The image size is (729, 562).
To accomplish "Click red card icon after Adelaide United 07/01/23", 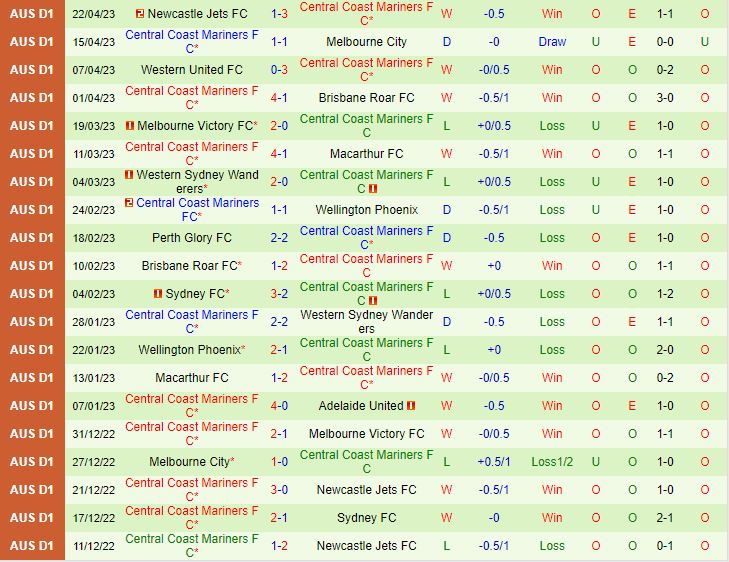I will [411, 406].
